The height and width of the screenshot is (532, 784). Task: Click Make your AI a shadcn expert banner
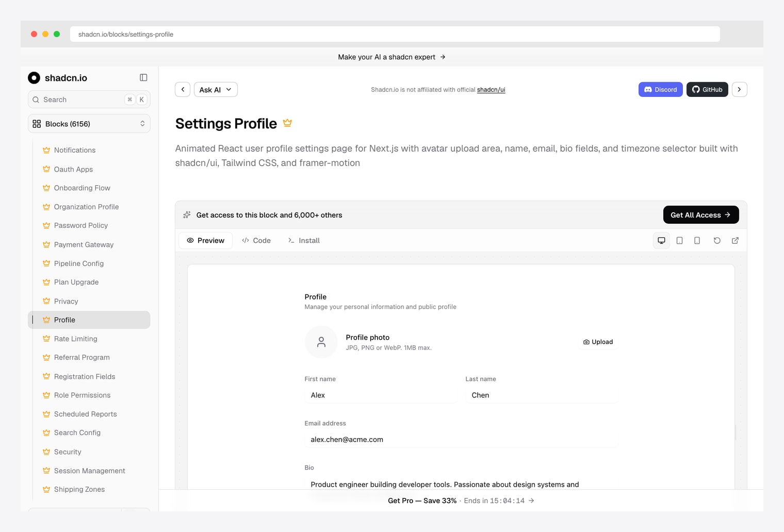tap(392, 57)
